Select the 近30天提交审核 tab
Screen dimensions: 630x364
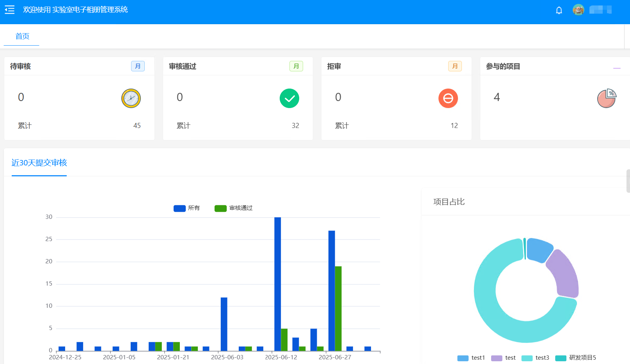coord(39,163)
